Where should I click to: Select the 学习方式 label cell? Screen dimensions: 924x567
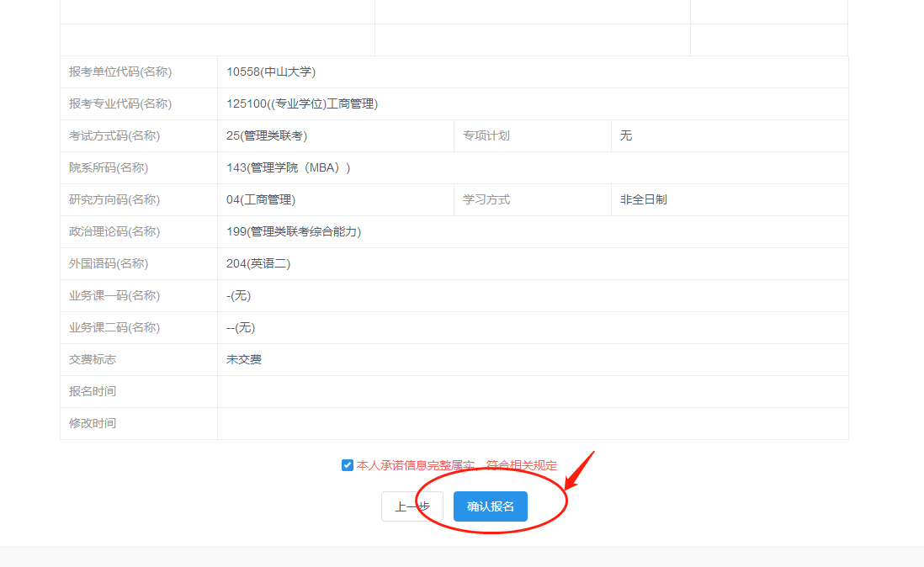(487, 199)
